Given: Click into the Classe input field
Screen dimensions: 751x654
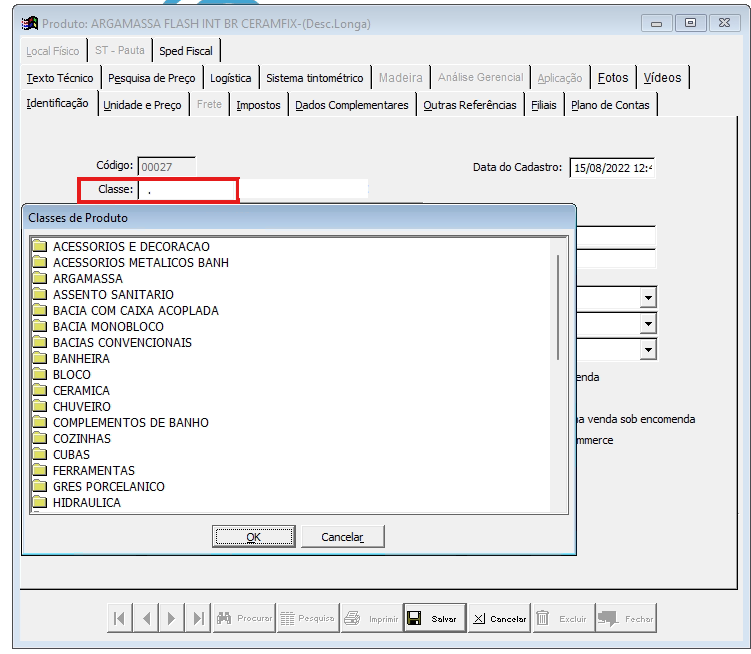Looking at the screenshot, I should pyautogui.click(x=188, y=189).
